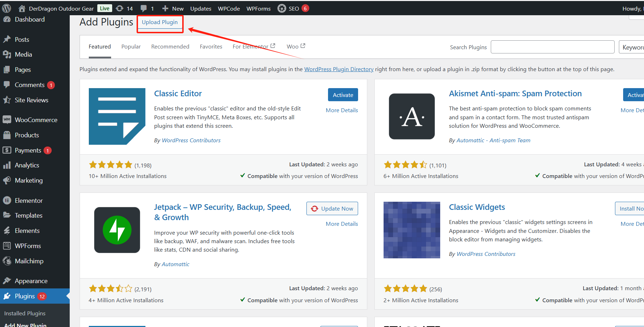Image resolution: width=644 pixels, height=327 pixels.
Task: Switch to the Popular tab
Action: 131,47
